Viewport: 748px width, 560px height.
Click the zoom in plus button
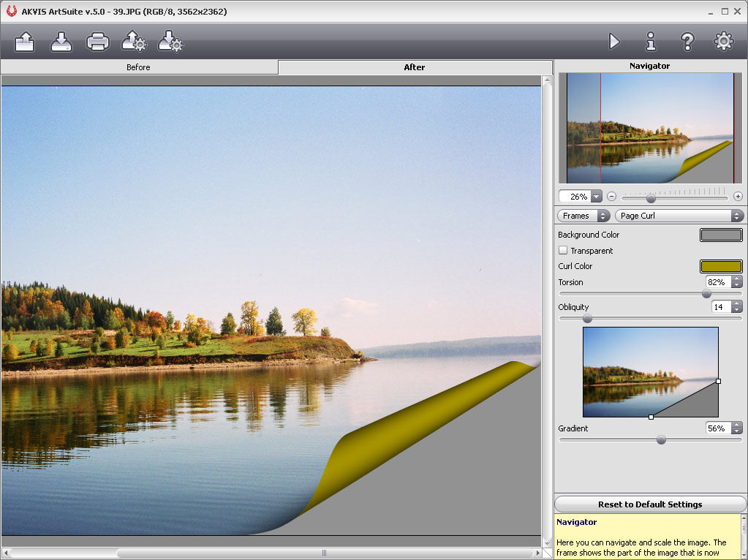(738, 197)
